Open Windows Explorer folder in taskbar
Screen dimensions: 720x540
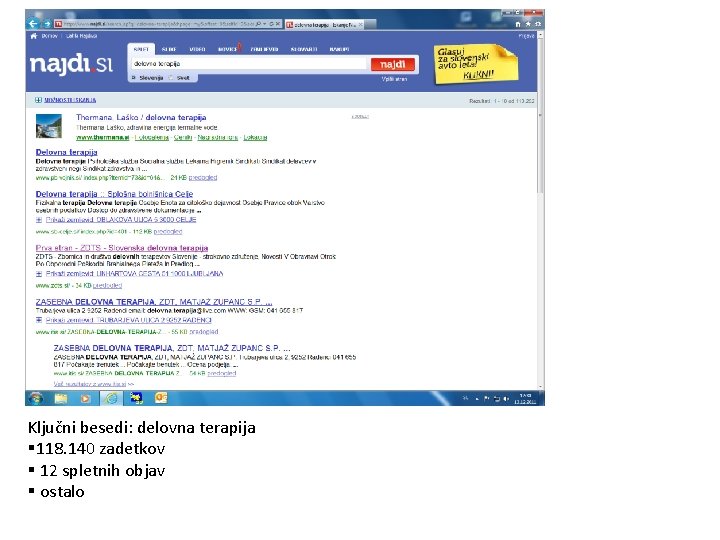point(61,398)
